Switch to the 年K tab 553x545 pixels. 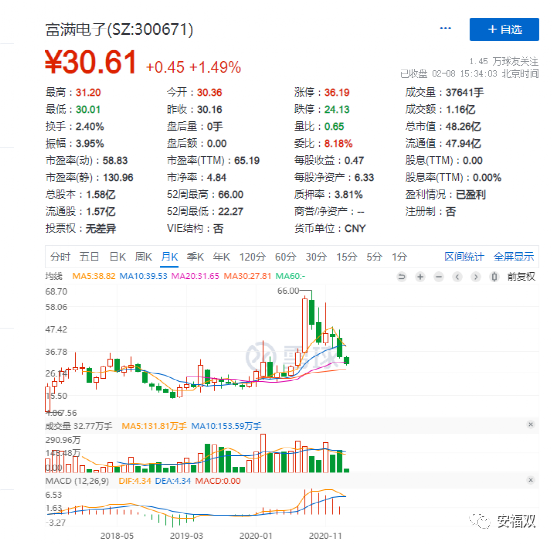pos(221,257)
